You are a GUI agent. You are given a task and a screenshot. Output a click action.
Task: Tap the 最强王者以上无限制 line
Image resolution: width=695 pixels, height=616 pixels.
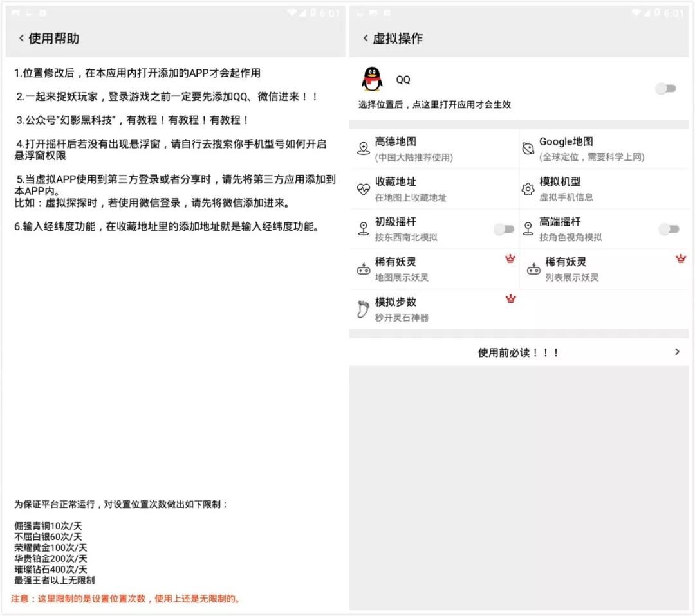click(x=55, y=580)
